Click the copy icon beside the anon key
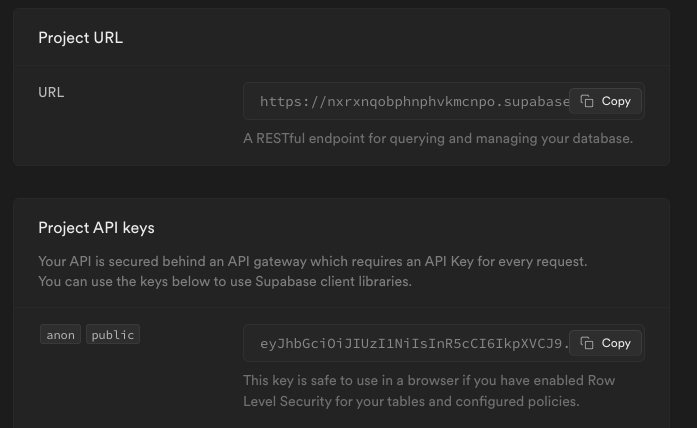 pyautogui.click(x=587, y=343)
